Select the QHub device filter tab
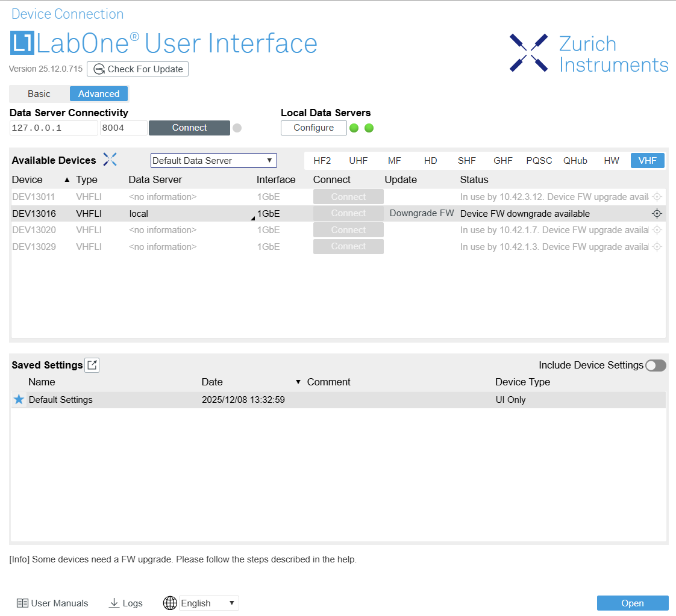The height and width of the screenshot is (616, 676). tap(575, 161)
